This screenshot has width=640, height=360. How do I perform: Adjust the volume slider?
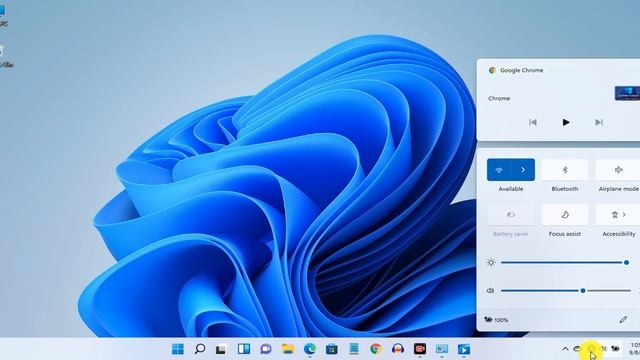566,291
